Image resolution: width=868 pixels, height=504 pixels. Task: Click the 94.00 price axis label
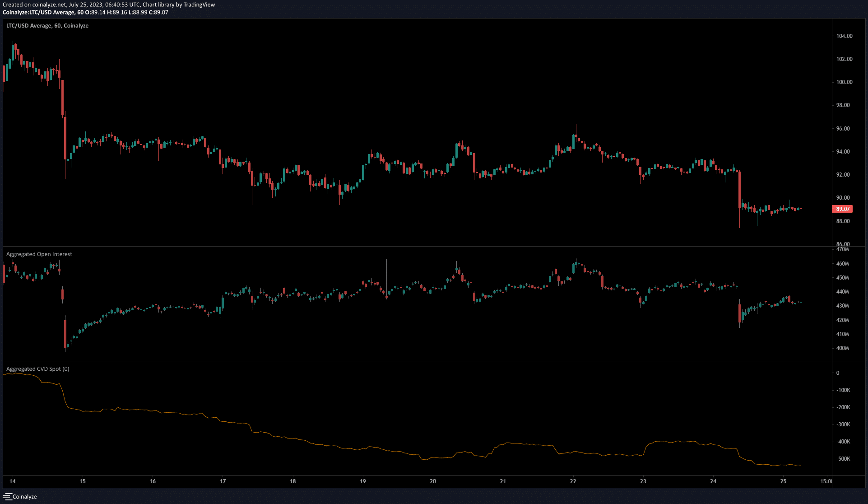tap(843, 152)
